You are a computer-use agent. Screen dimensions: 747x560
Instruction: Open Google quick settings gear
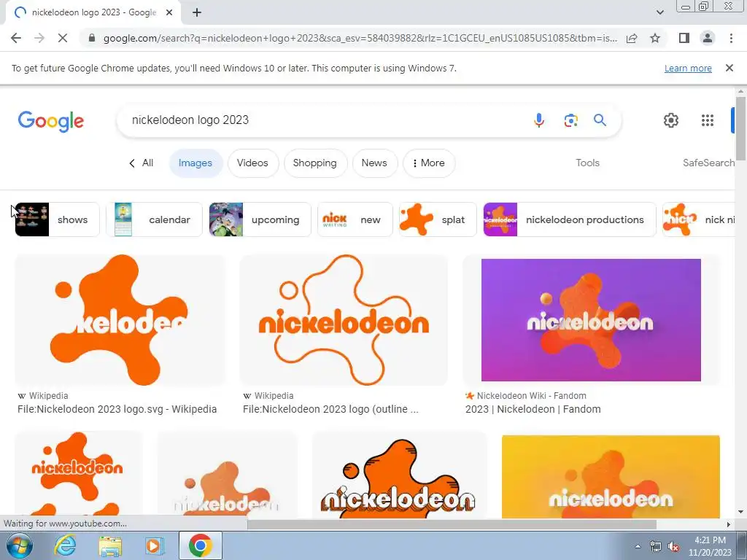click(x=671, y=120)
